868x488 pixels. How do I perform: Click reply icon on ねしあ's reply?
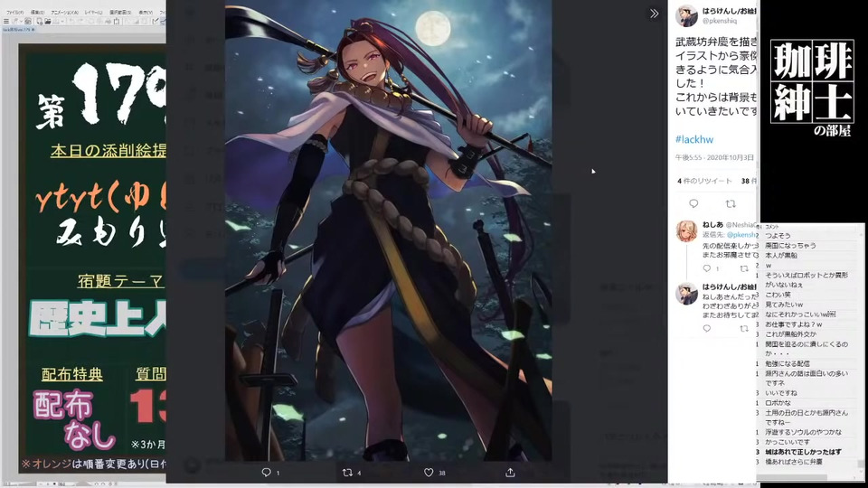click(x=707, y=268)
